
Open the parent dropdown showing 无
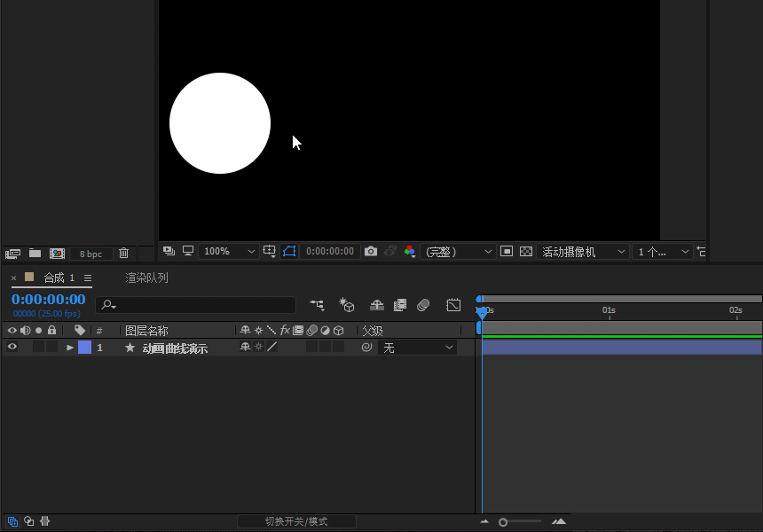coord(418,348)
